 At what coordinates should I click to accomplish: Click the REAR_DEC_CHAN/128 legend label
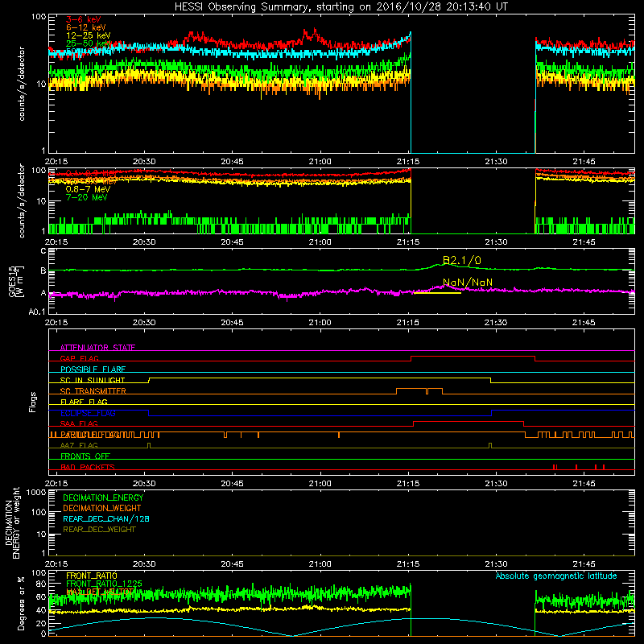[x=106, y=518]
